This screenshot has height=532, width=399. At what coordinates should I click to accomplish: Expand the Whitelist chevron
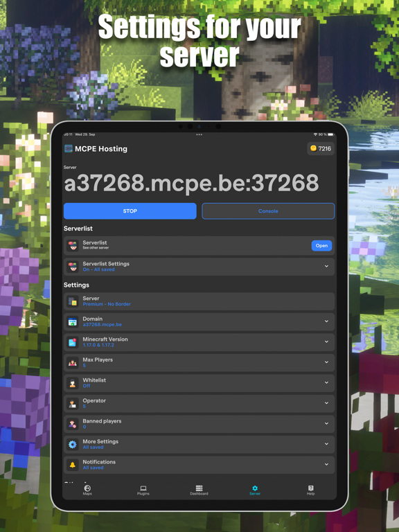tap(326, 382)
